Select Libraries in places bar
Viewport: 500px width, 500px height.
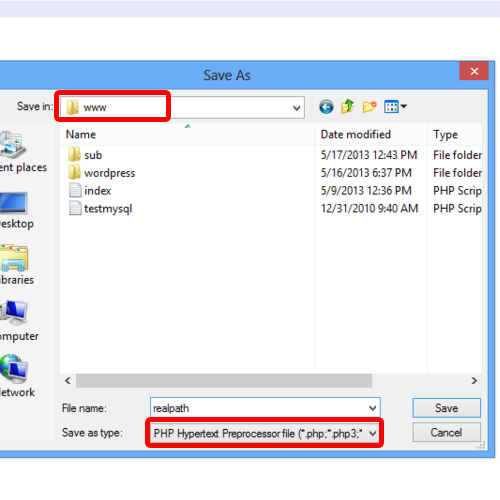[14, 265]
